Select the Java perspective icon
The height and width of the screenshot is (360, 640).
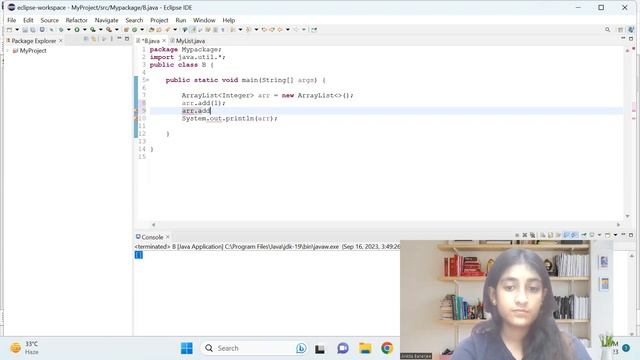pyautogui.click(x=631, y=29)
